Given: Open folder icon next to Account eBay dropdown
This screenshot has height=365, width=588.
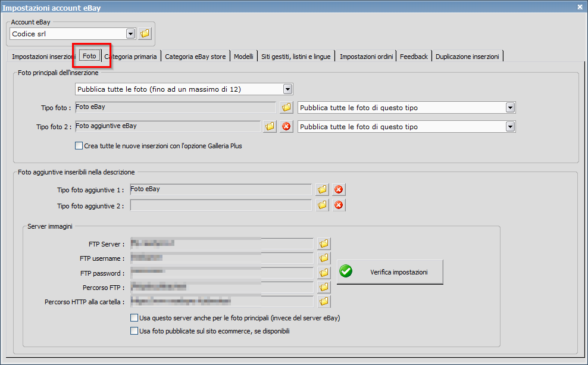Looking at the screenshot, I should tap(145, 34).
